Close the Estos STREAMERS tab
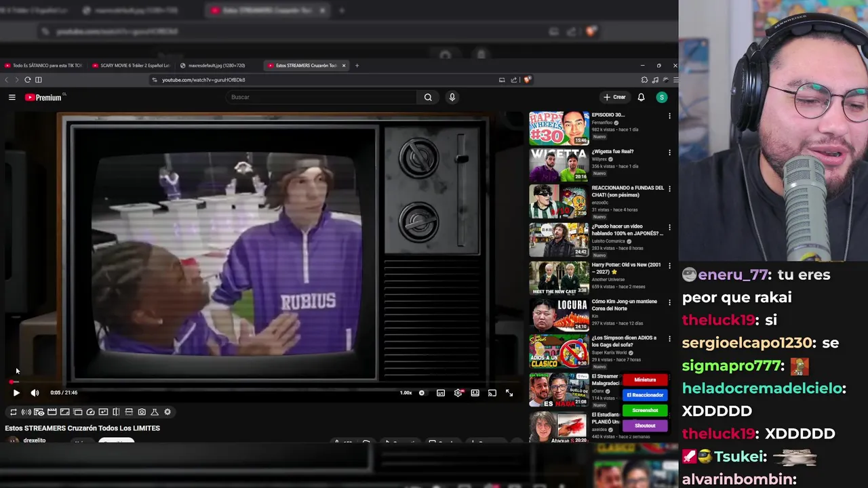 pos(344,66)
